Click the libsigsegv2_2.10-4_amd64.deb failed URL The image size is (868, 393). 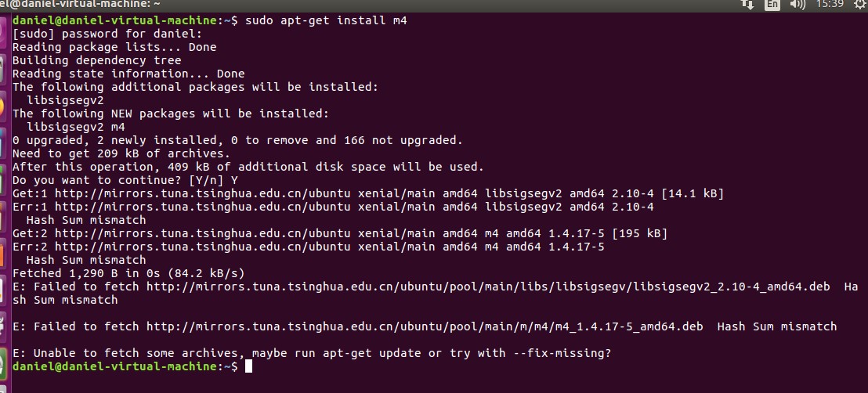click(x=488, y=287)
